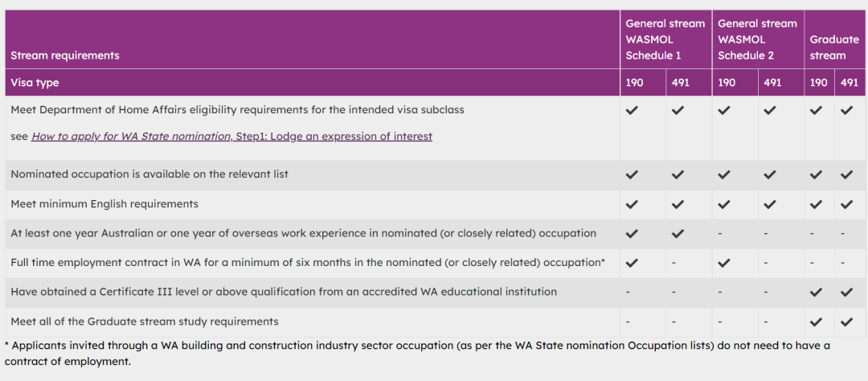
Task: Click Certificate III checkmark under Graduate stream 190
Action: [x=816, y=293]
